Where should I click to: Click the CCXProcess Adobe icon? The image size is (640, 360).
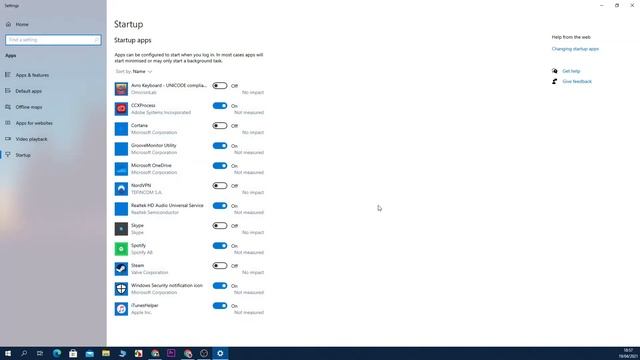pyautogui.click(x=121, y=109)
